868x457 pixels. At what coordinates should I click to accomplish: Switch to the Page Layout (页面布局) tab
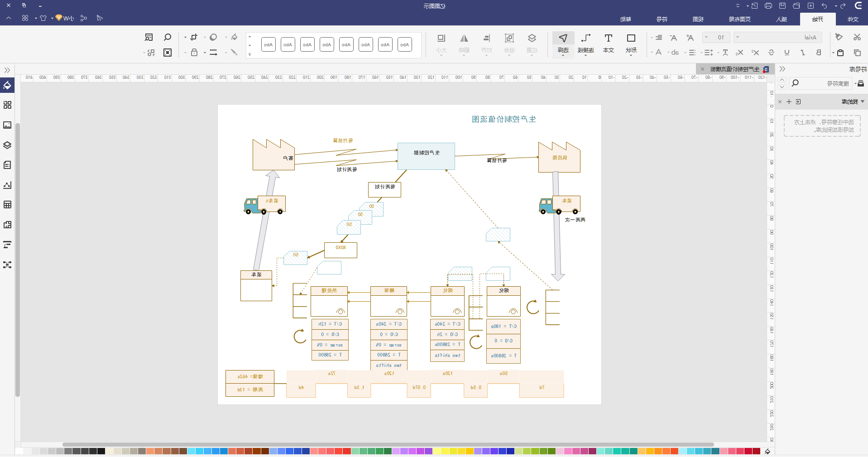740,19
